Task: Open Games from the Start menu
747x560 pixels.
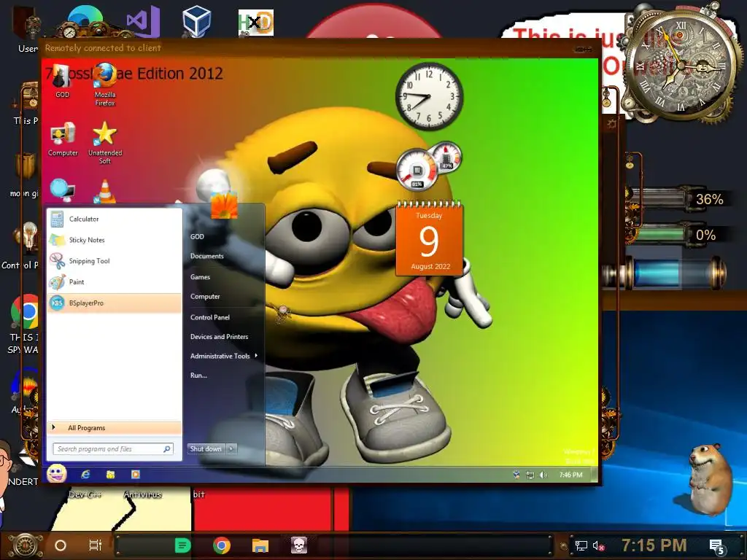Action: (x=200, y=277)
